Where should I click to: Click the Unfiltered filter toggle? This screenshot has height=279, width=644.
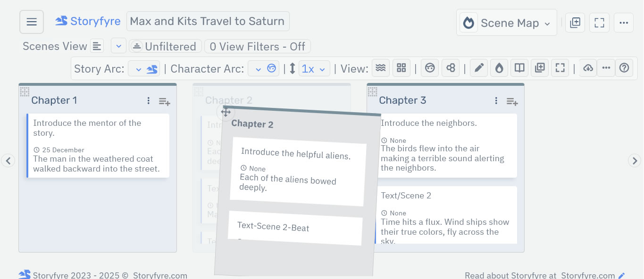click(x=165, y=46)
